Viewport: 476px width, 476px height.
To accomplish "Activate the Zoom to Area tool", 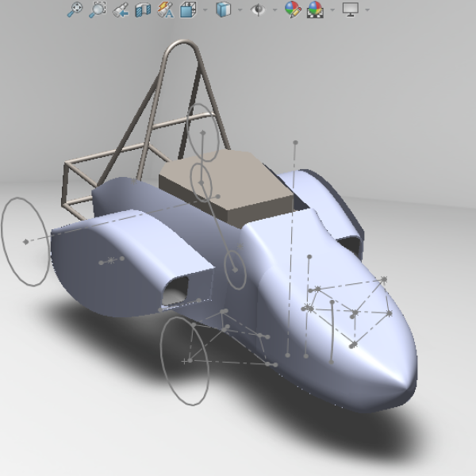I will tap(97, 10).
